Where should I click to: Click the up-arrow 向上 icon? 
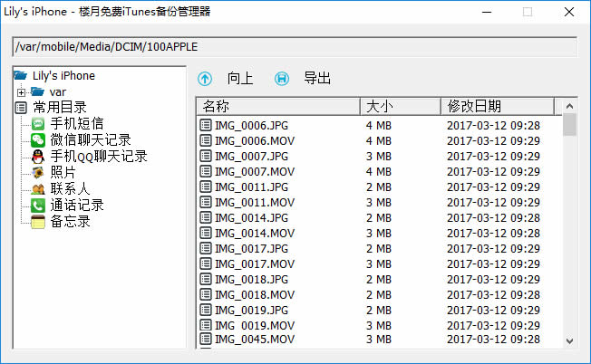[205, 79]
